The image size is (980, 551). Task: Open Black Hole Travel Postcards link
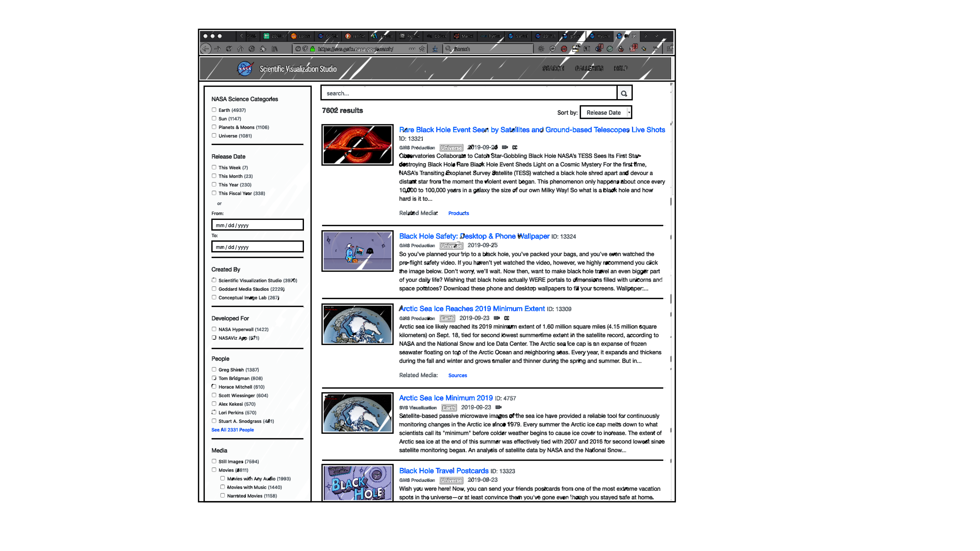point(444,471)
